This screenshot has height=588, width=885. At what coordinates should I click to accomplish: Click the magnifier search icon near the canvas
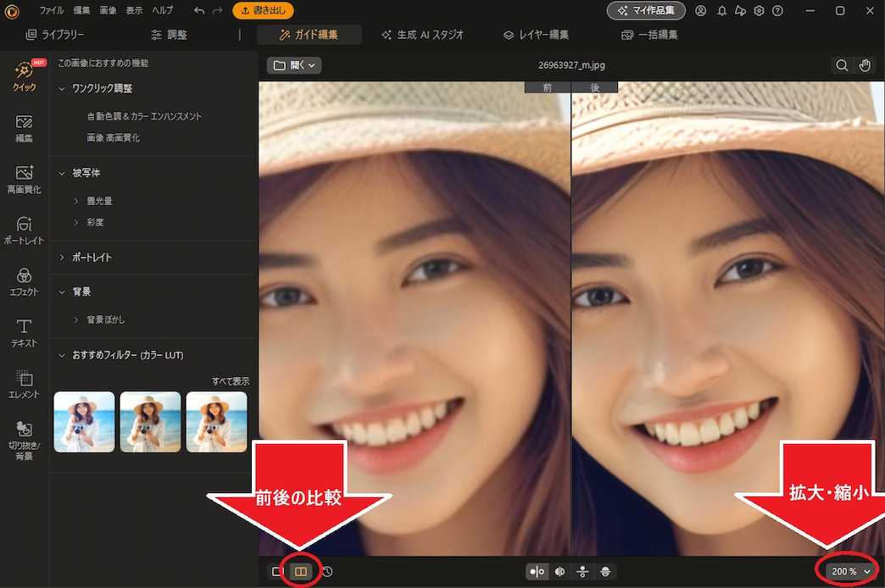[842, 64]
